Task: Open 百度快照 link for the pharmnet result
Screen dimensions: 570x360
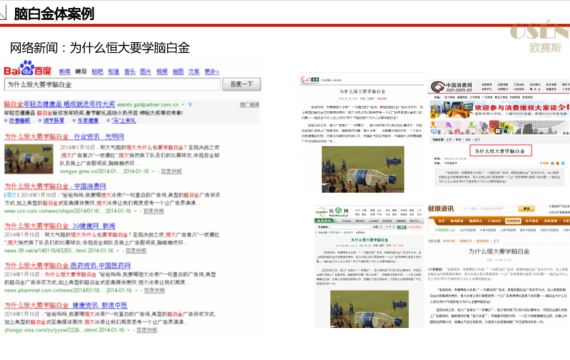Action: click(154, 291)
